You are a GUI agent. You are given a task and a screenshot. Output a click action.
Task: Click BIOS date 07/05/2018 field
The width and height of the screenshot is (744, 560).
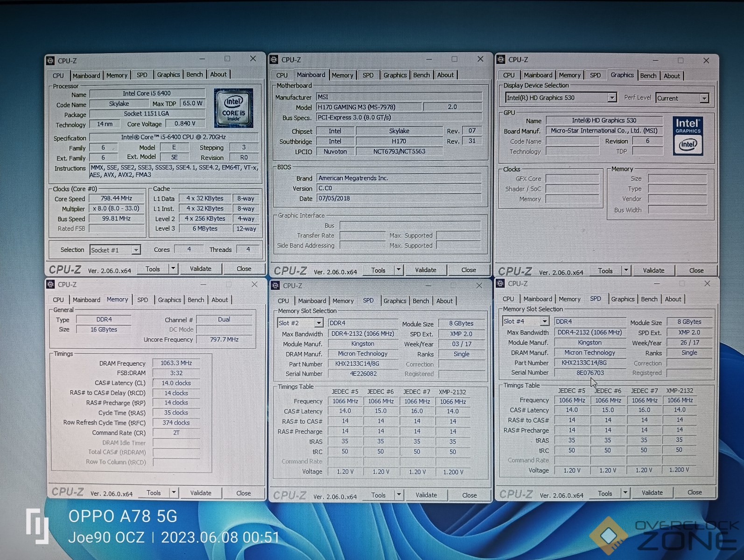[400, 198]
